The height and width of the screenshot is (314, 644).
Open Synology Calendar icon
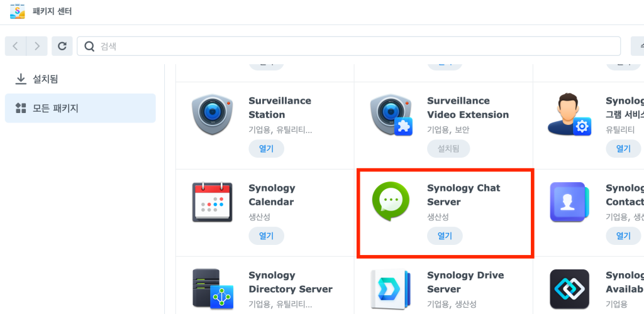point(213,202)
